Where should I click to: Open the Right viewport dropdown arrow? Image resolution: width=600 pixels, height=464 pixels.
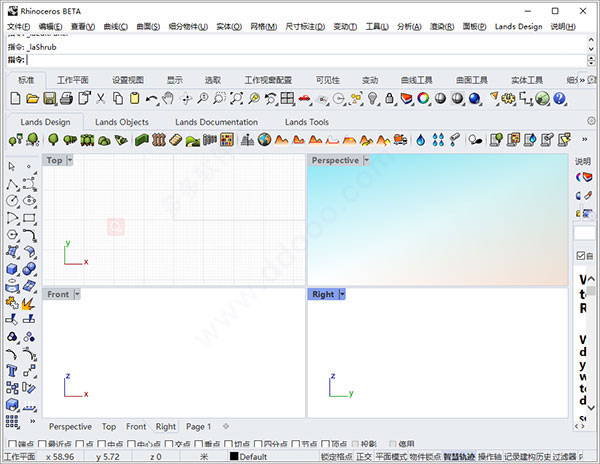pos(342,294)
